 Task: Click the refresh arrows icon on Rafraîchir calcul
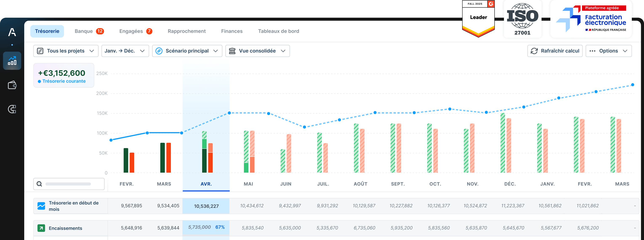coord(534,51)
